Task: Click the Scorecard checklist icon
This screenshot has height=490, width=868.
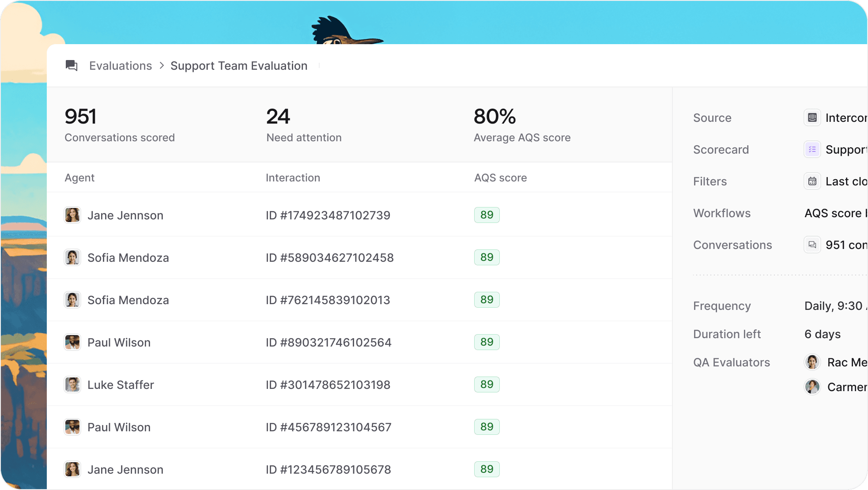Action: [x=812, y=149]
